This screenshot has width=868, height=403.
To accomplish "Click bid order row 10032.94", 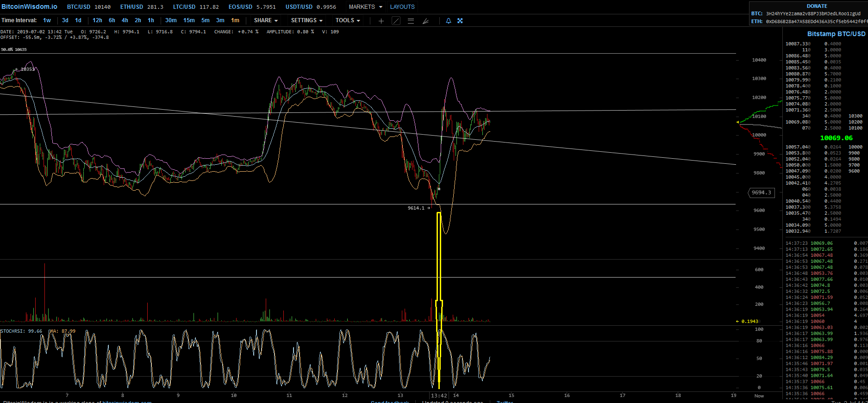I will pos(813,231).
